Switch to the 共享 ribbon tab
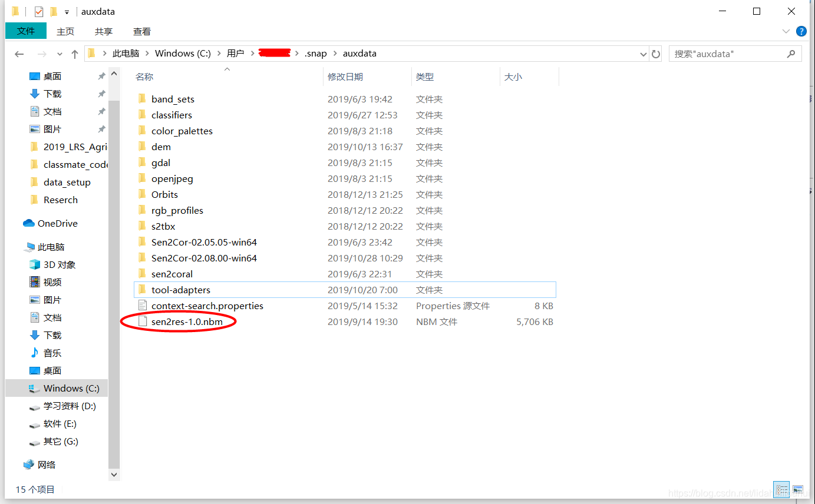 [x=104, y=31]
